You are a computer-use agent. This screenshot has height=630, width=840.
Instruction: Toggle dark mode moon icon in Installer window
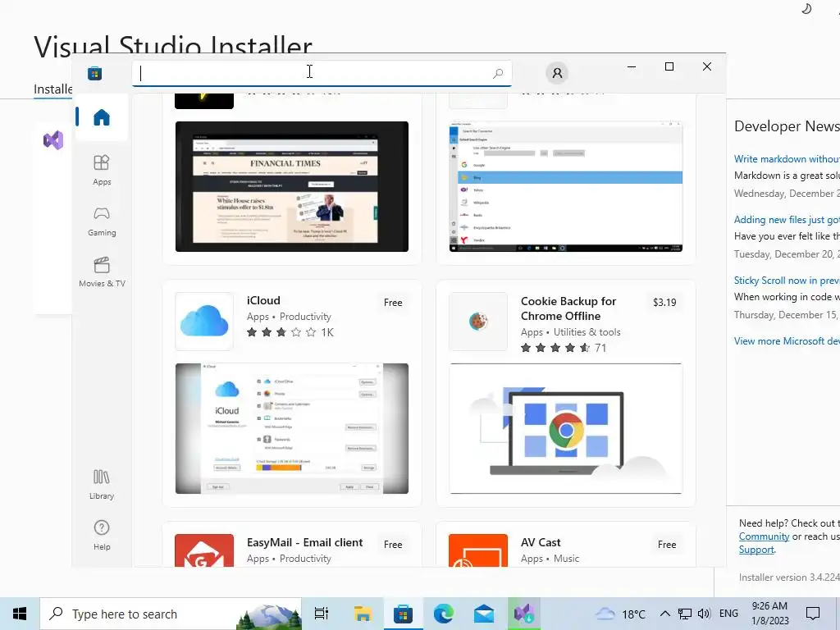pyautogui.click(x=806, y=8)
